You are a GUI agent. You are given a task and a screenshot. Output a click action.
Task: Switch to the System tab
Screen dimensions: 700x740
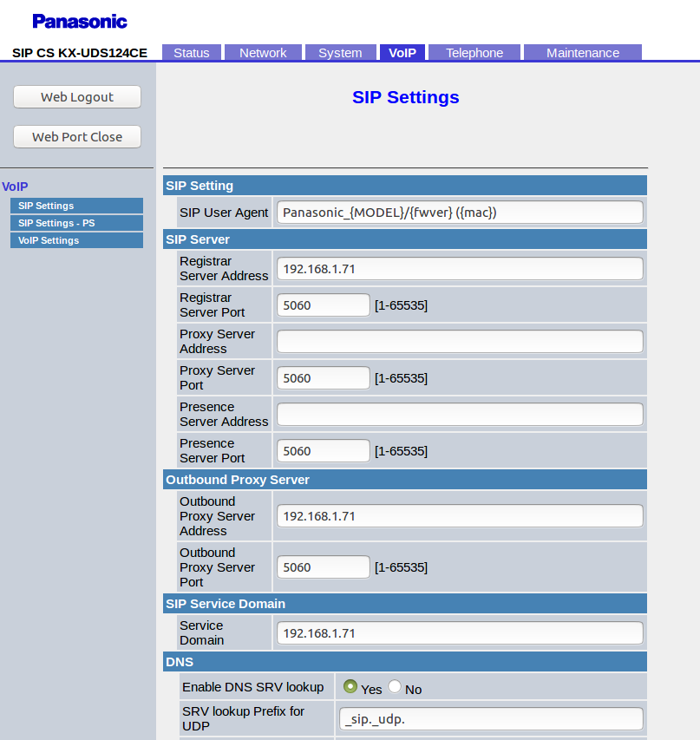(340, 52)
